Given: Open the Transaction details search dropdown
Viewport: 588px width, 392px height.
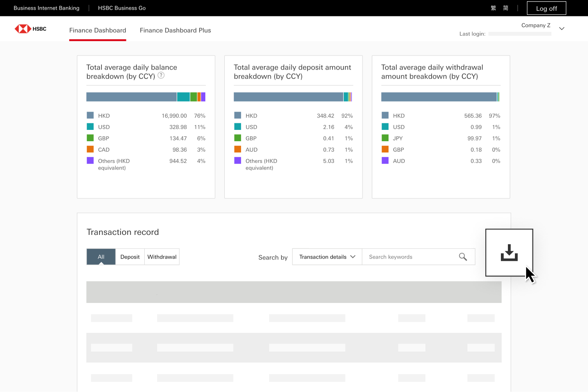Looking at the screenshot, I should 327,257.
